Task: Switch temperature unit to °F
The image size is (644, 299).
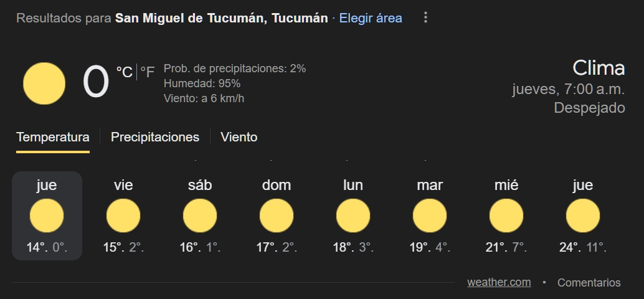Action: click(x=147, y=72)
